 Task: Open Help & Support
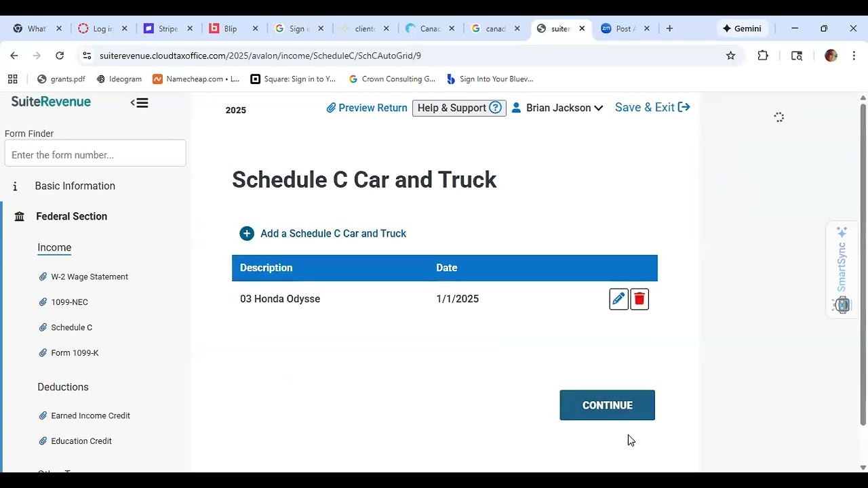pos(459,108)
